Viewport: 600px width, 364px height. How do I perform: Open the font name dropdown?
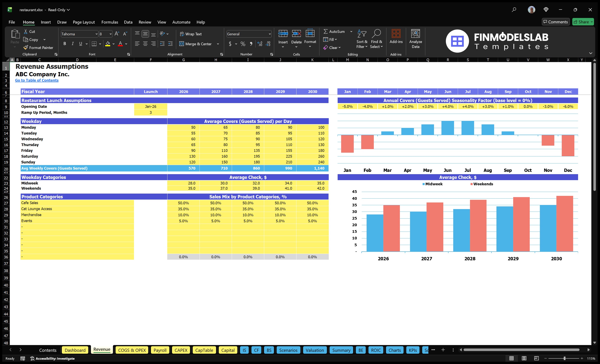(x=97, y=34)
